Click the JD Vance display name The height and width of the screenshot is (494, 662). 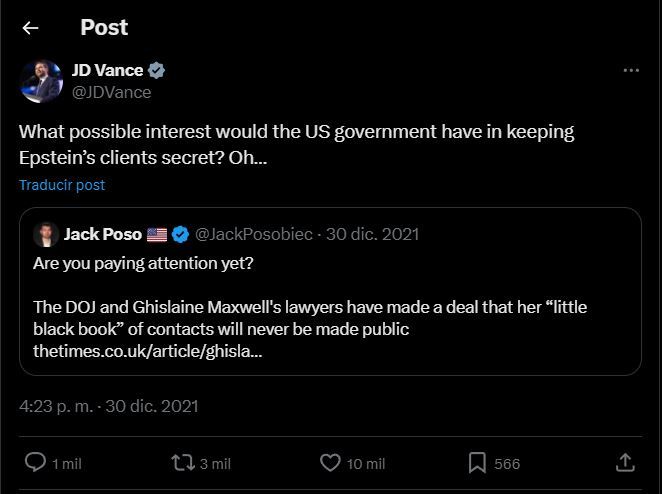coord(107,70)
